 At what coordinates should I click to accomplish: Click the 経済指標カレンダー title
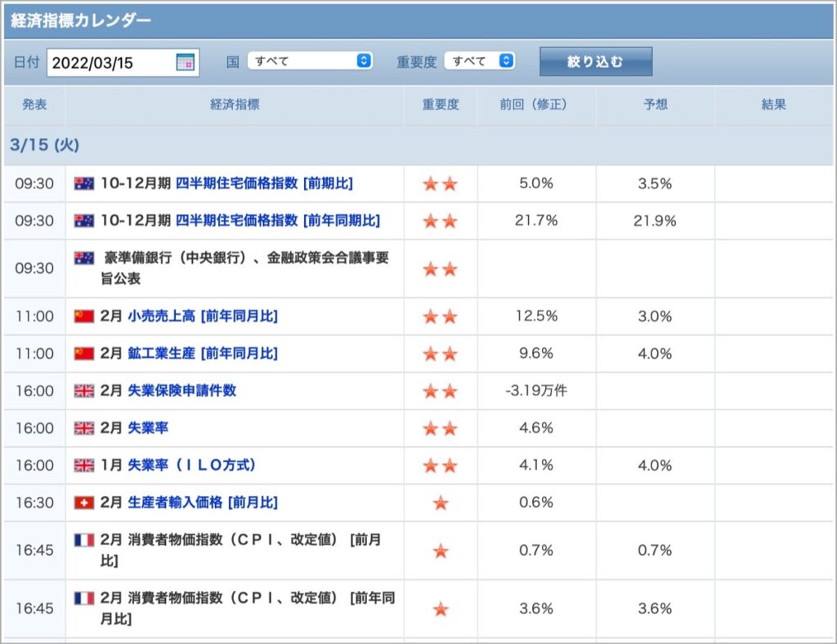tap(81, 20)
